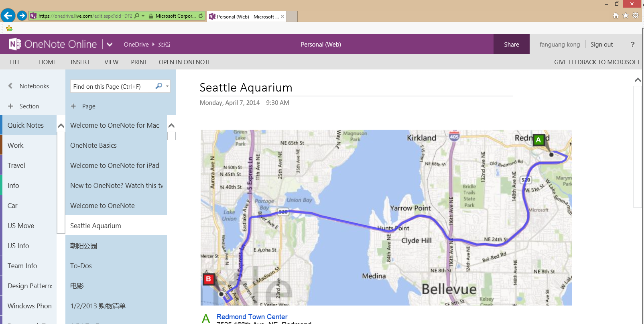This screenshot has height=324, width=644.
Task: Click the Share button
Action: click(511, 45)
